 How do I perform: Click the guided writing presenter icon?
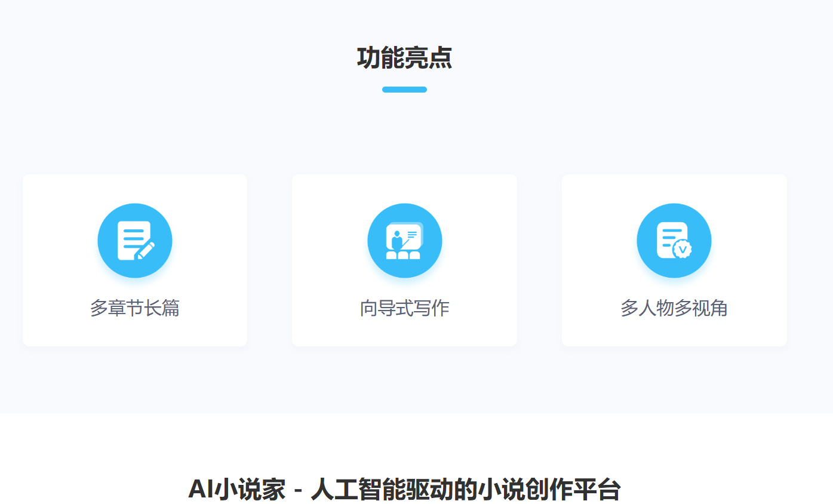[x=405, y=241]
